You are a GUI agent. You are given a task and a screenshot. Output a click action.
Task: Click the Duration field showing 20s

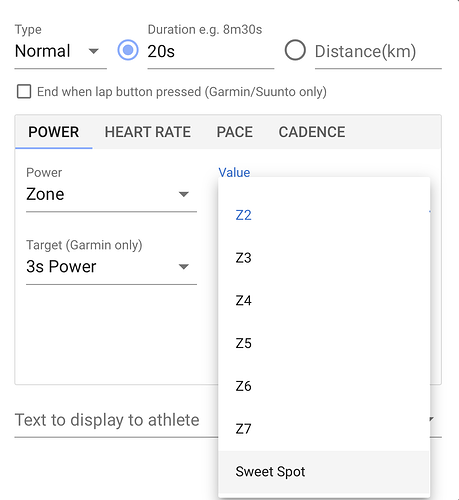(211, 52)
